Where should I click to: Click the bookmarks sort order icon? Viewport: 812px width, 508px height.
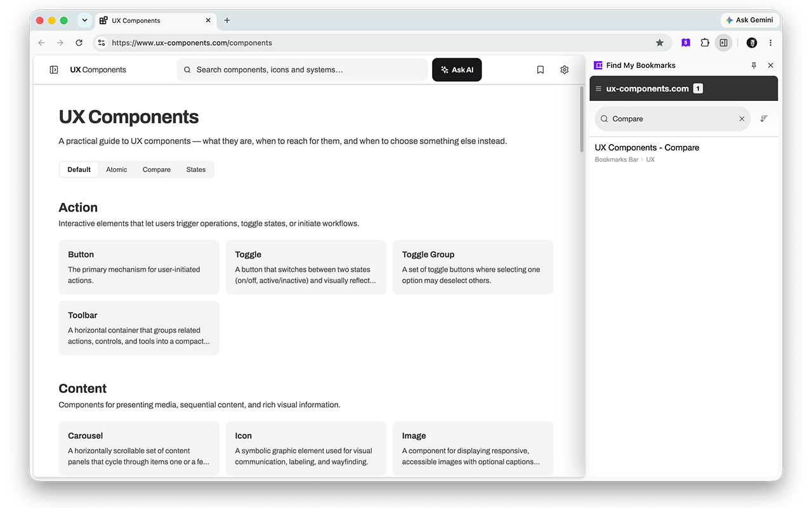764,119
